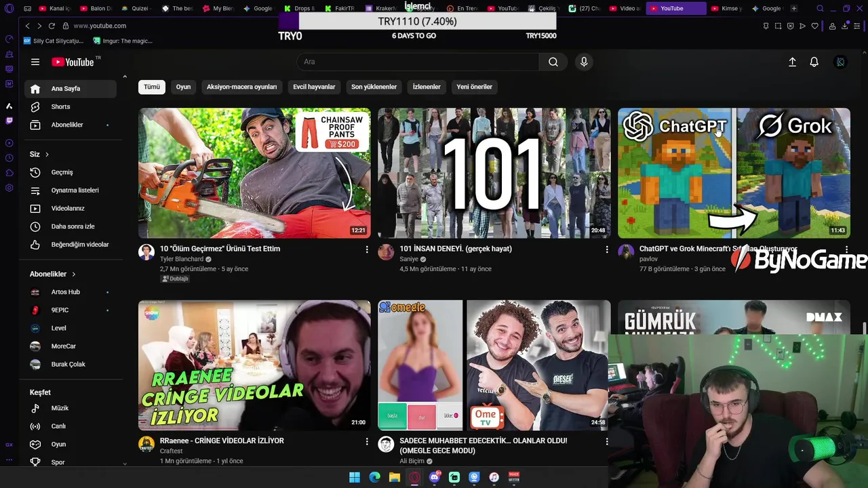The height and width of the screenshot is (488, 868).
Task: Open Voicemeeter from taskbar
Action: (x=514, y=477)
